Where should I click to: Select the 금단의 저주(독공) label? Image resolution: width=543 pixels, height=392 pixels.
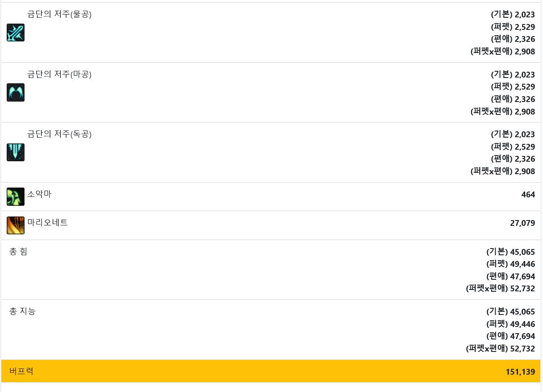coord(59,134)
